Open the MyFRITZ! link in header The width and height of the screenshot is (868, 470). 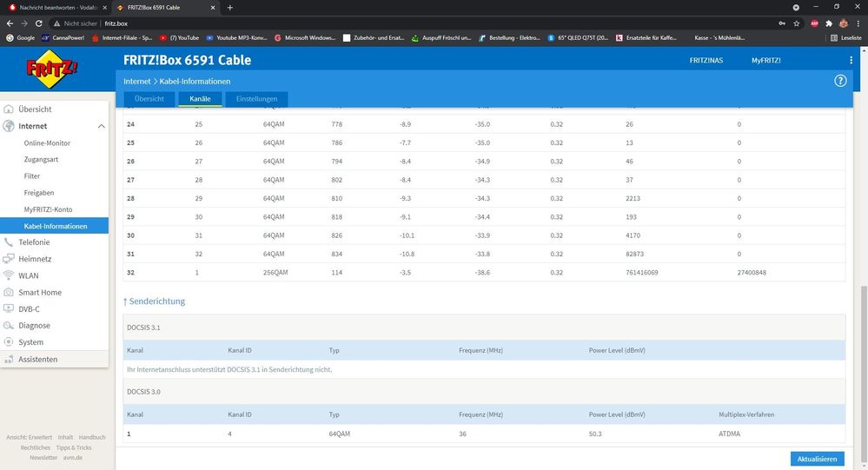765,60
